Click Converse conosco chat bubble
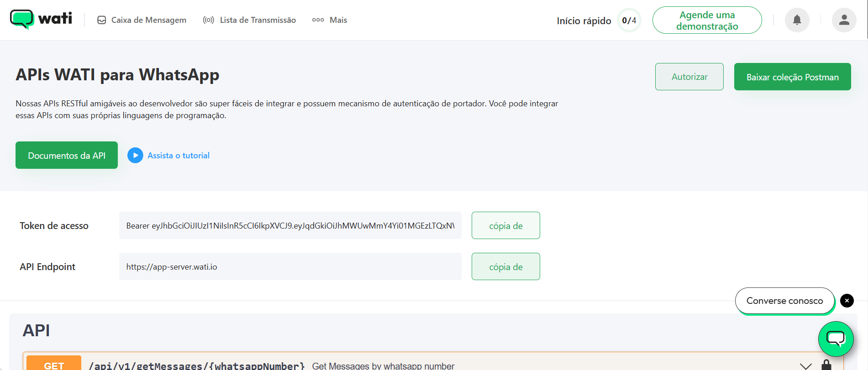This screenshot has width=868, height=370. 784,301
